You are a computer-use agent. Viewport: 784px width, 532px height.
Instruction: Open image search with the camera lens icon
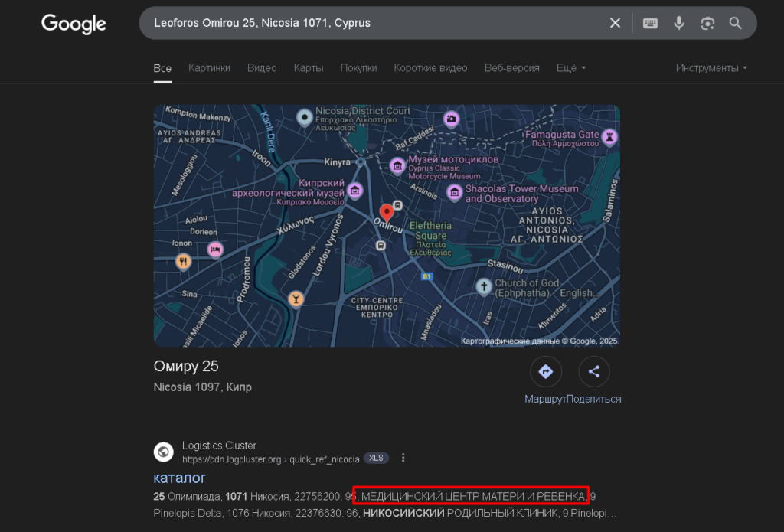(x=707, y=23)
